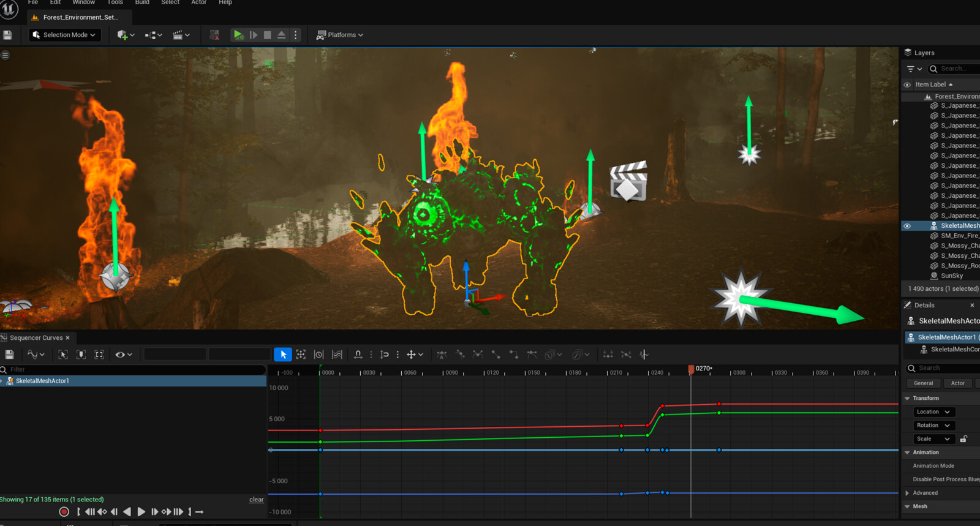Open the Rotation type dropdown

pyautogui.click(x=934, y=426)
